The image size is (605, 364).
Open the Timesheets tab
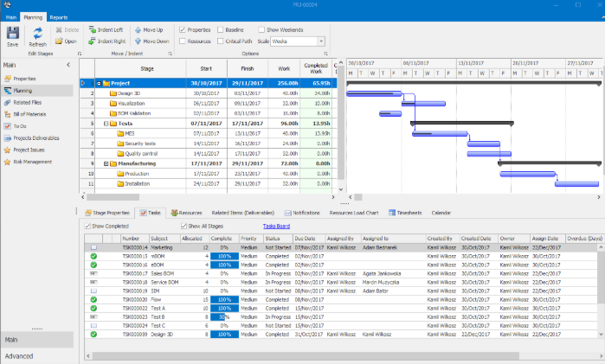[405, 213]
